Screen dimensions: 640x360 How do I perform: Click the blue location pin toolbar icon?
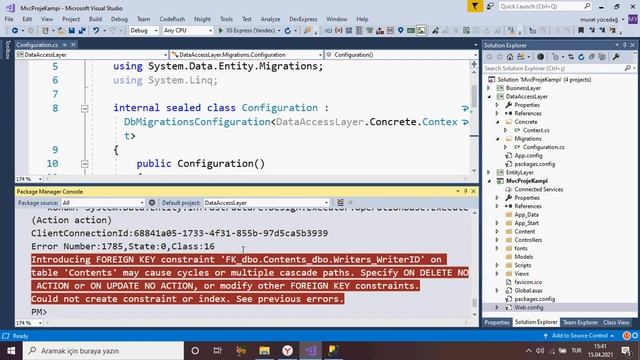[x=401, y=31]
